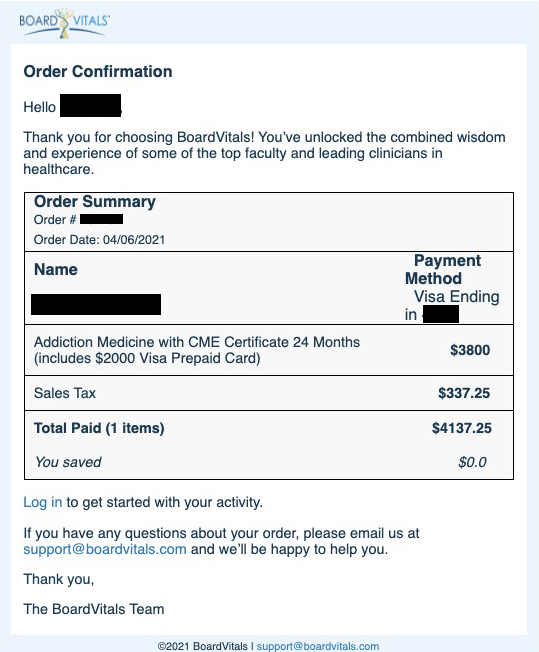This screenshot has height=652, width=539.
Task: Click the Order Summary heading
Action: click(x=95, y=202)
